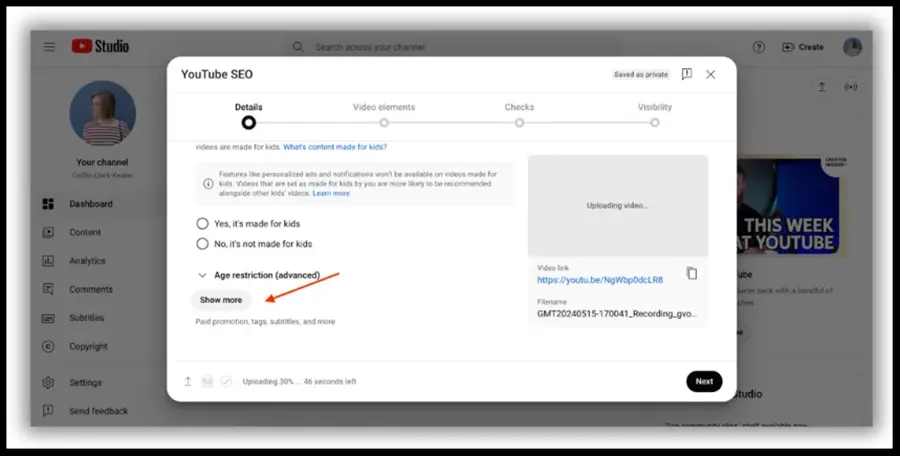Open the Checks step

519,122
